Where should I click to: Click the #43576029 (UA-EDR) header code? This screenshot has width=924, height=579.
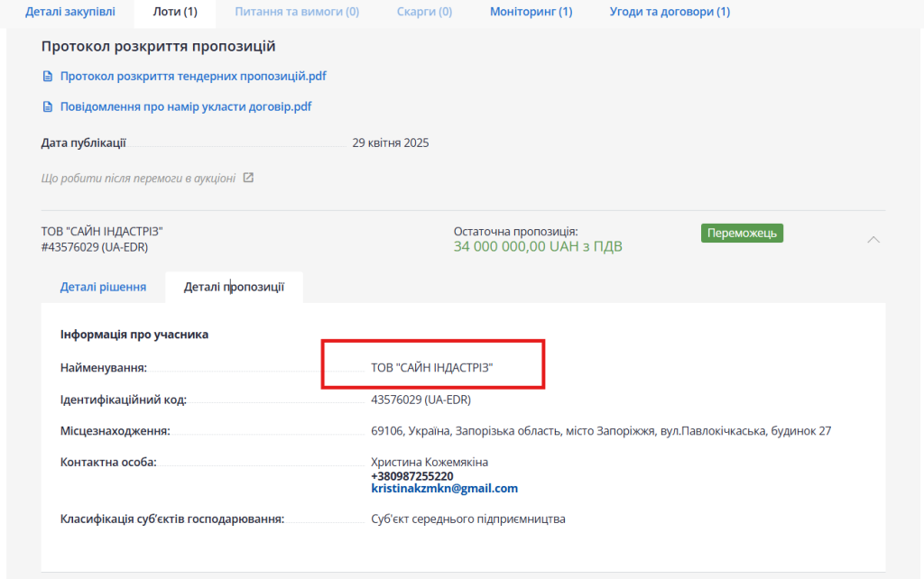point(94,247)
